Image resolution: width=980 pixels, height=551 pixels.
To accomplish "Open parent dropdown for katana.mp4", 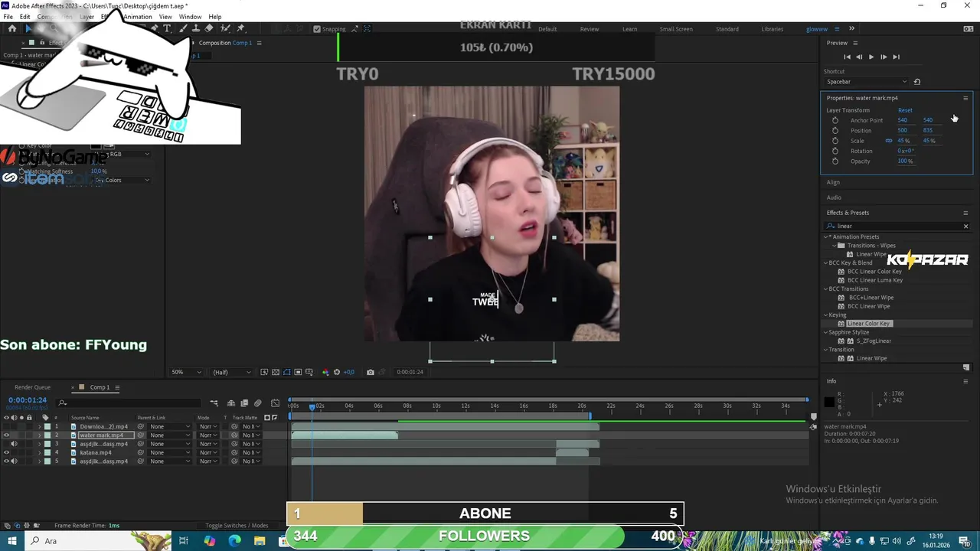I will pos(170,452).
